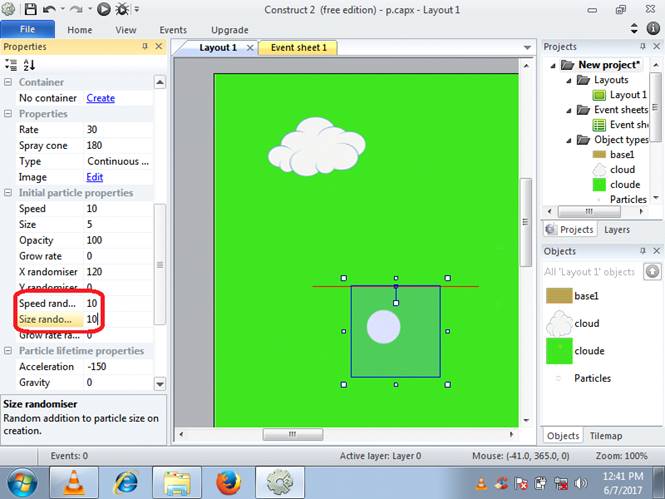Click the Undo arrow icon
665x499 pixels.
49,9
